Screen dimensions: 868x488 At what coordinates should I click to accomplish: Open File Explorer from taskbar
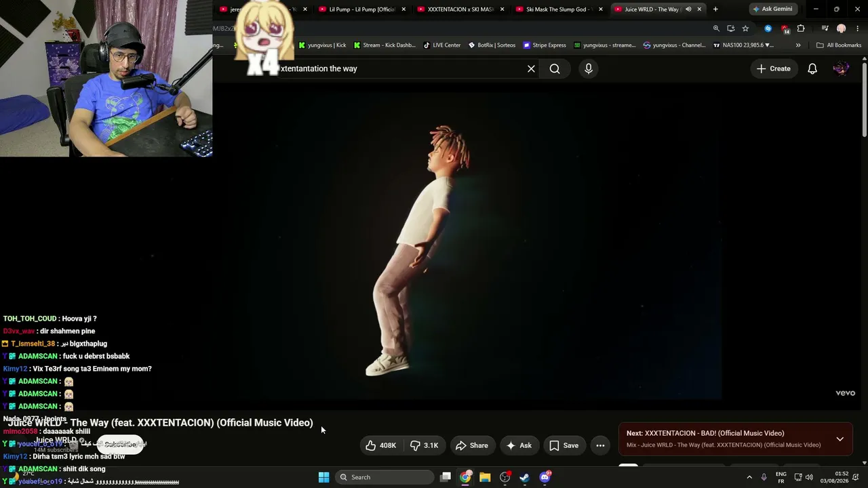coord(485,477)
